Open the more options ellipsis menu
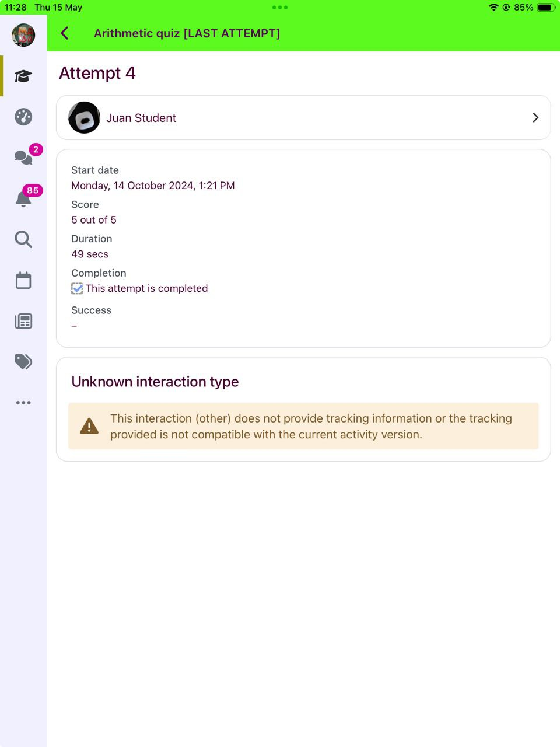 click(23, 403)
